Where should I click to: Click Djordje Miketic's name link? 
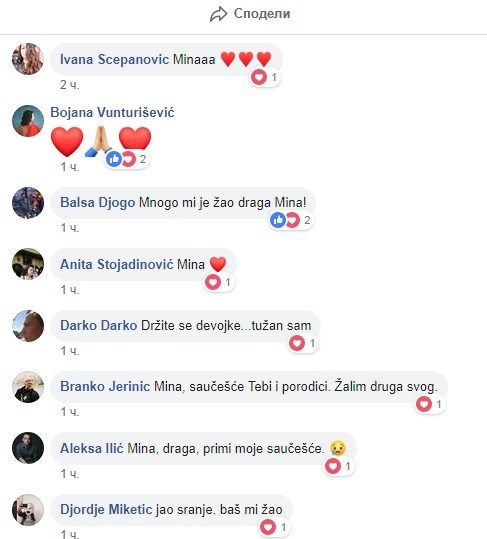[106, 509]
